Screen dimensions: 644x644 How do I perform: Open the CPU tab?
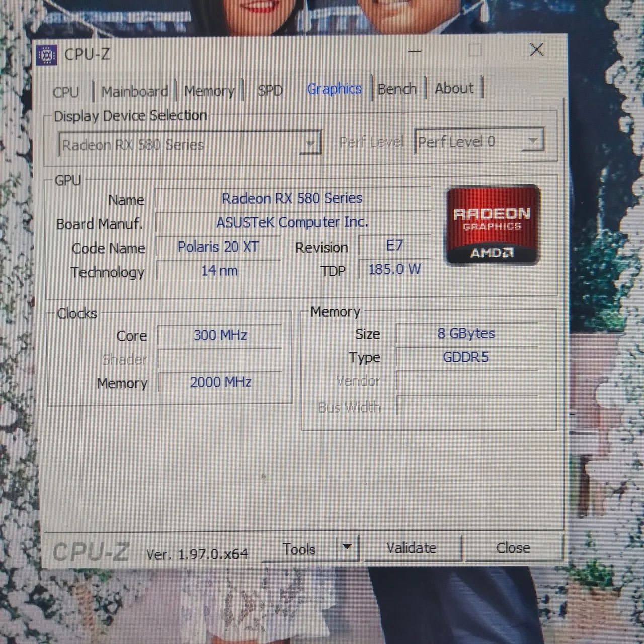(x=66, y=92)
